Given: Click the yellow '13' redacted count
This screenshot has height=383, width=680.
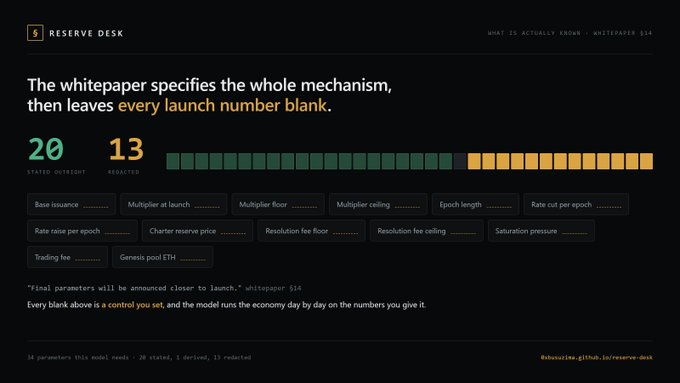Looking at the screenshot, I should point(126,149).
